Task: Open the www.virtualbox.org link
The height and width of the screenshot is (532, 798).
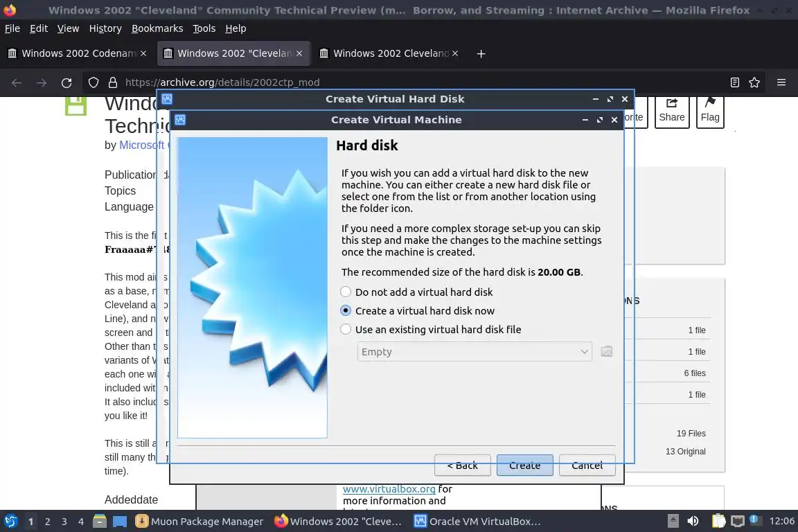Action: click(389, 489)
